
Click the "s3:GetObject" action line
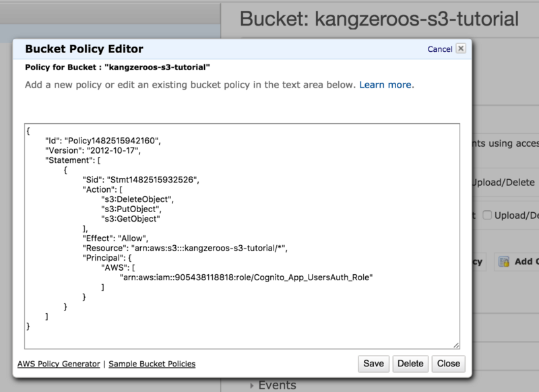click(131, 219)
